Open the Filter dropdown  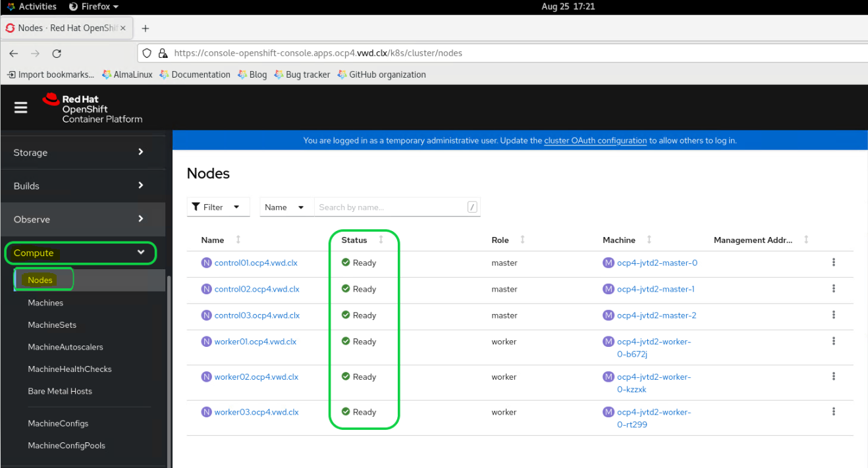(x=219, y=207)
